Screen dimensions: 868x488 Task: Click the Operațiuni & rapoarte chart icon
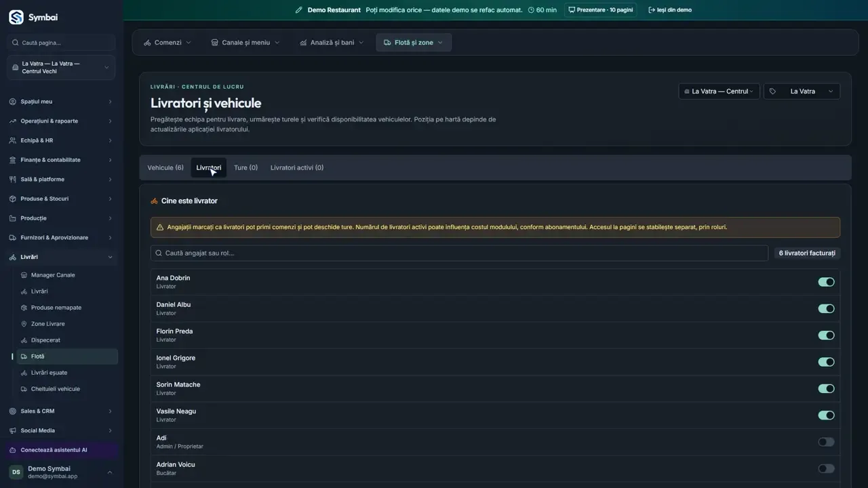click(x=13, y=121)
